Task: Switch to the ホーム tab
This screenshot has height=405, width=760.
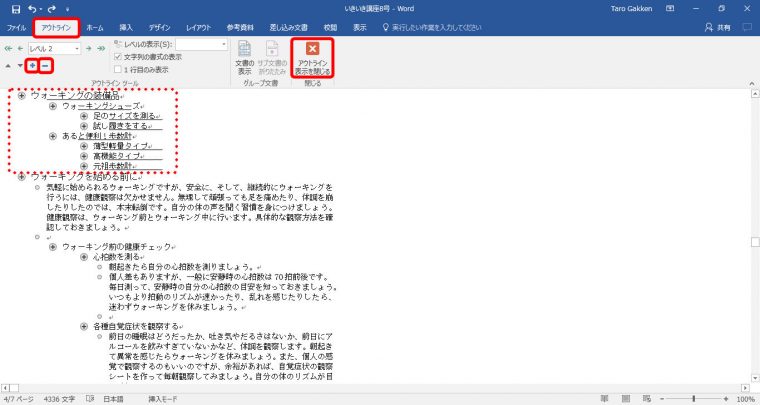Action: [95, 28]
